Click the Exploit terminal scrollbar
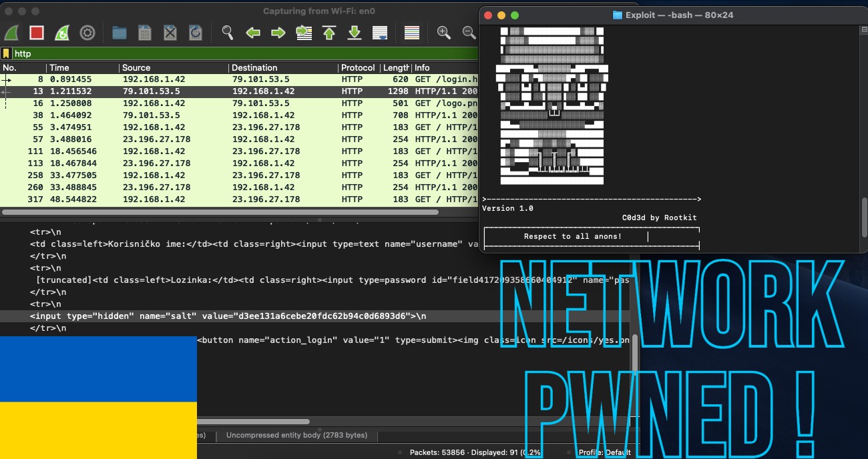The image size is (868, 459). [x=864, y=218]
